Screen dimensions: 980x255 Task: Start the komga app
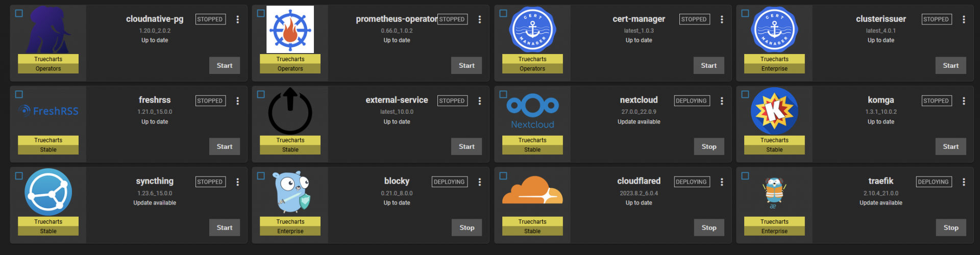pos(950,146)
